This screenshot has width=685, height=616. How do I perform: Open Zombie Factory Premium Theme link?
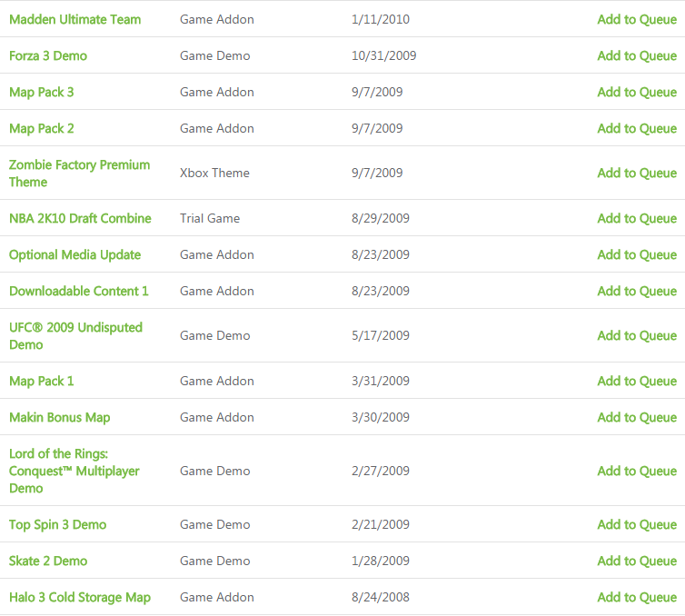click(x=80, y=173)
